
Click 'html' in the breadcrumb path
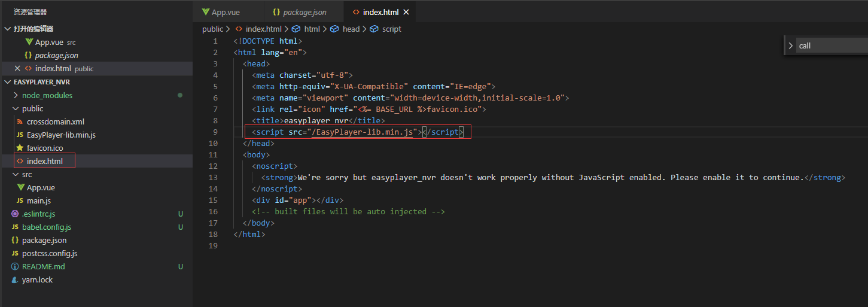[x=312, y=29]
